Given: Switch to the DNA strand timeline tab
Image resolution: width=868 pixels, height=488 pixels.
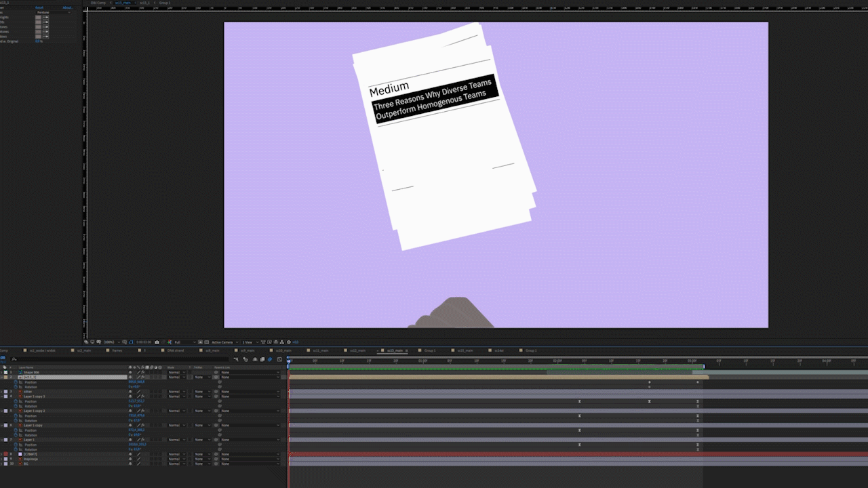Looking at the screenshot, I should (175, 350).
